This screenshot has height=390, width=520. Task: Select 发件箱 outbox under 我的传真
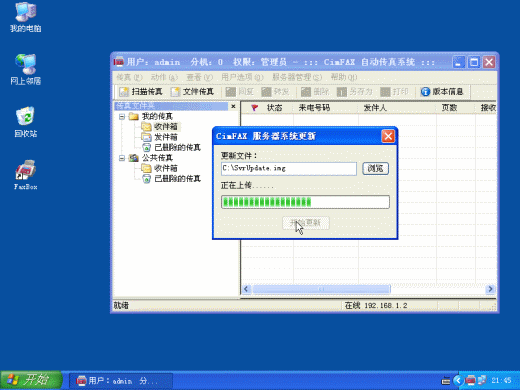(x=166, y=137)
